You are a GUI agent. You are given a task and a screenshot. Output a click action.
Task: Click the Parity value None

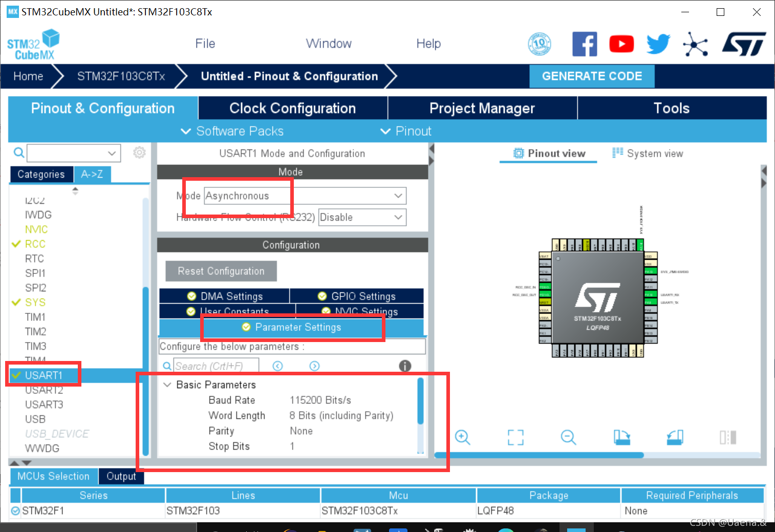[301, 431]
